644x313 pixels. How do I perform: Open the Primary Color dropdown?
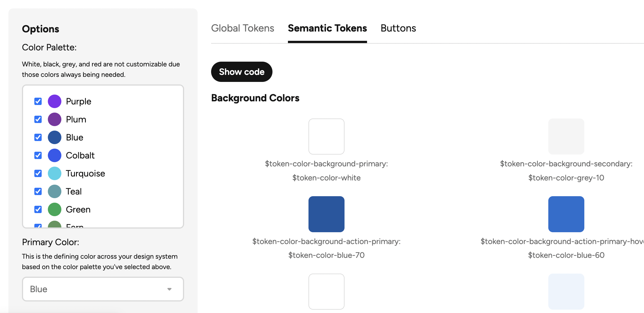[x=103, y=289]
